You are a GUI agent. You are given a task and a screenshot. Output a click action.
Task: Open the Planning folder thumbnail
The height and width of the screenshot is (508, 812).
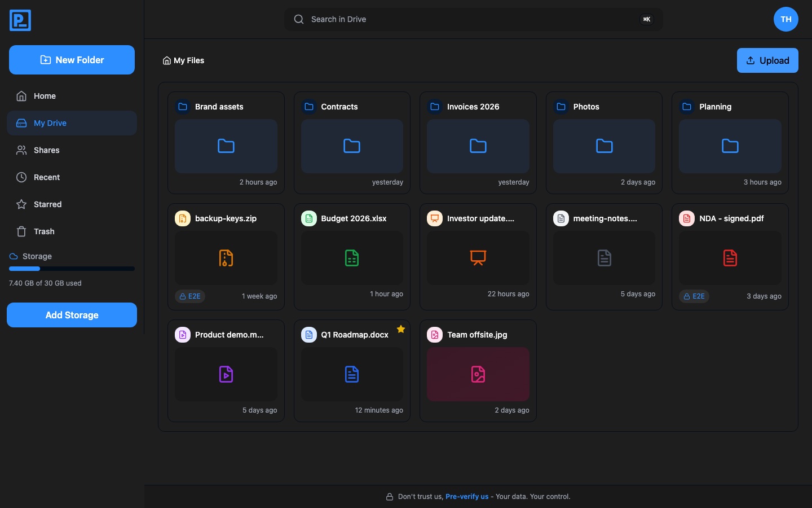pyautogui.click(x=730, y=146)
